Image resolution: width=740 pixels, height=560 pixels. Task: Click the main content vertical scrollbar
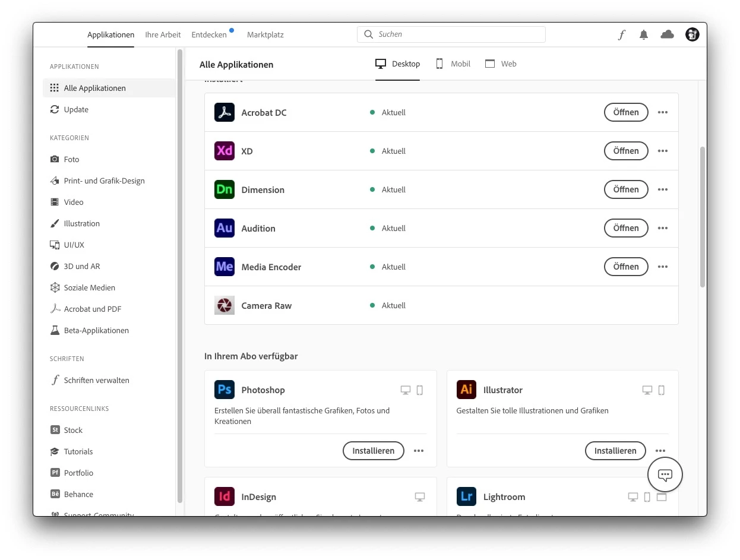click(703, 217)
